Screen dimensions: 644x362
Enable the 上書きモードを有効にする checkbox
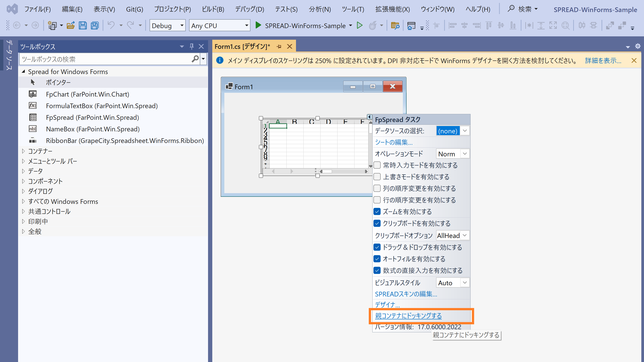pos(377,177)
